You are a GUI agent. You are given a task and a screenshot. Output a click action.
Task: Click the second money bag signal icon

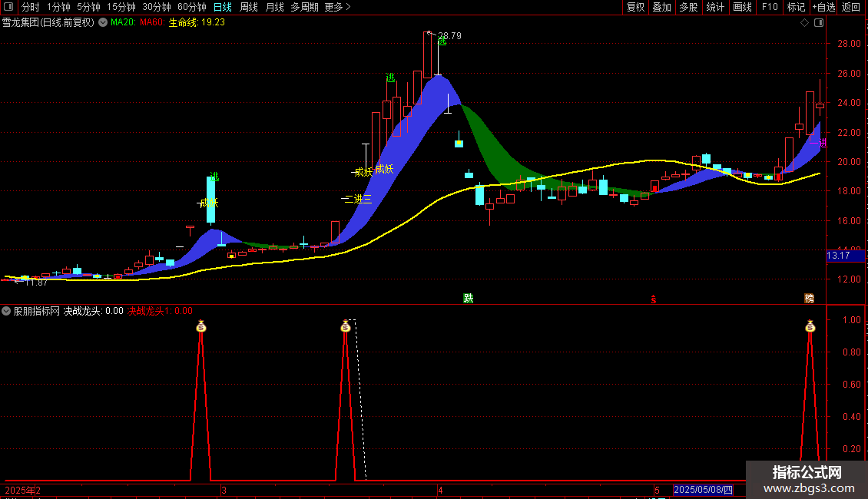click(x=346, y=326)
